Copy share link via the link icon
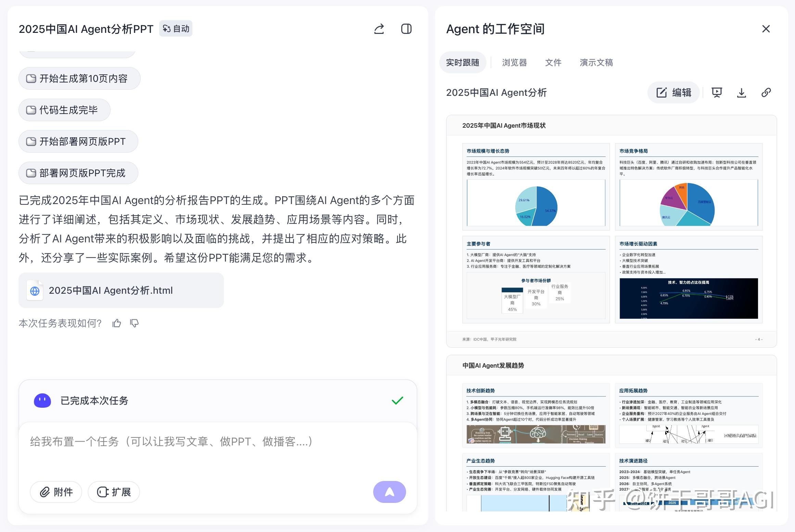This screenshot has height=532, width=795. point(767,92)
